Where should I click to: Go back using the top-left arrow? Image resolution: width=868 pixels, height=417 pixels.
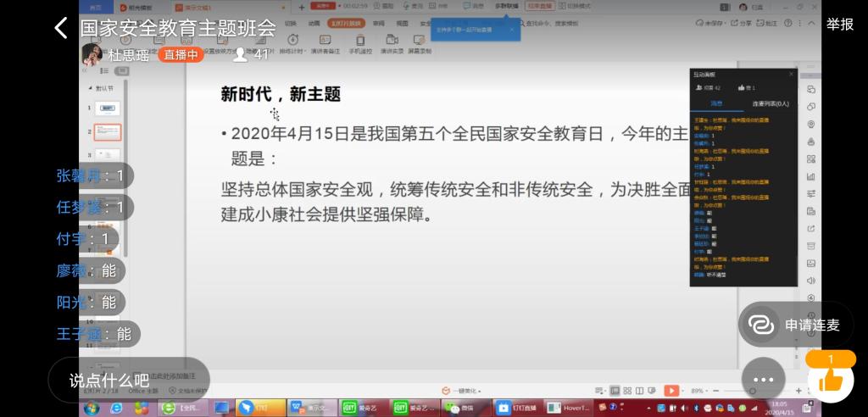click(60, 28)
